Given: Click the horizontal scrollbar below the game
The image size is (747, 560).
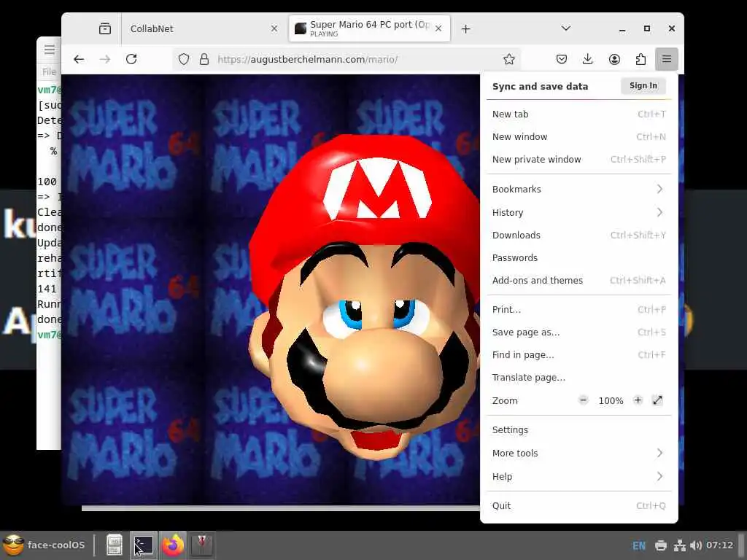Looking at the screenshot, I should 281,508.
